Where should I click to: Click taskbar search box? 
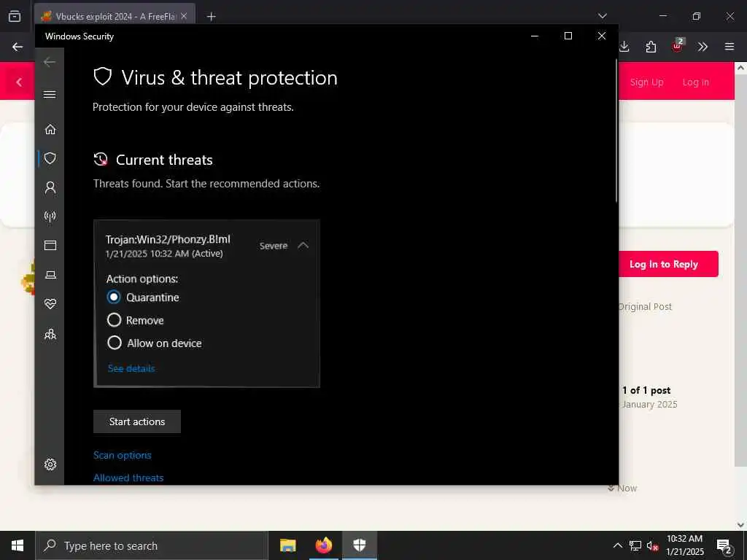152,545
